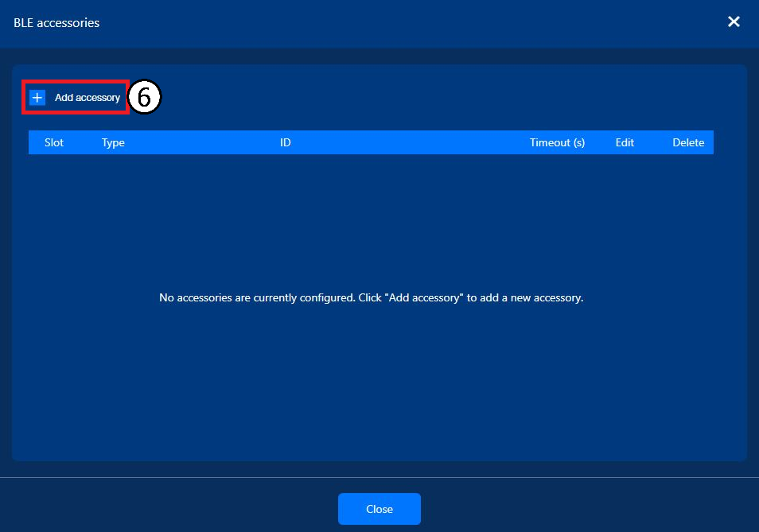The height and width of the screenshot is (532, 759).
Task: Click the quoted "Add accessory" text in message
Action: pyautogui.click(x=424, y=297)
